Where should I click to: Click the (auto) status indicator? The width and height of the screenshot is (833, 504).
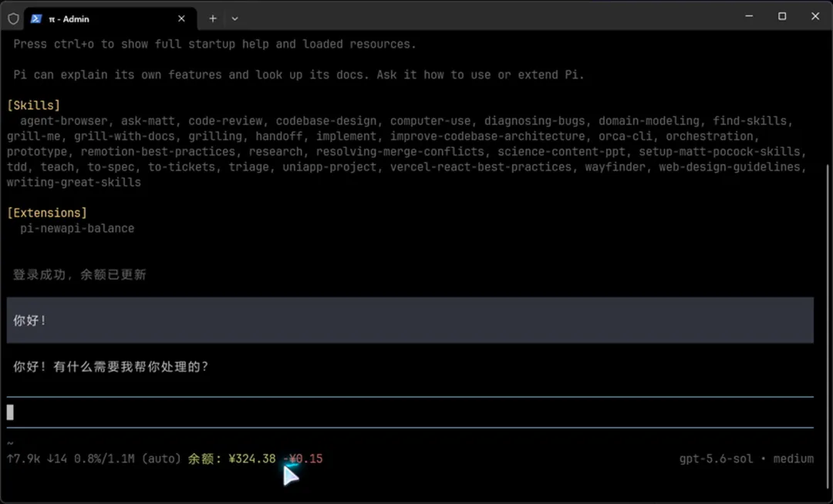point(161,459)
